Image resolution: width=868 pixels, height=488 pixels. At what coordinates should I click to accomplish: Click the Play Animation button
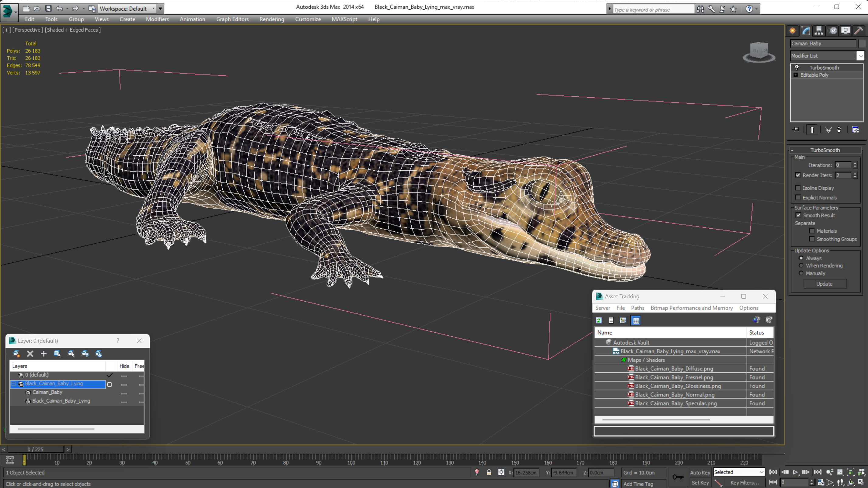coord(795,472)
